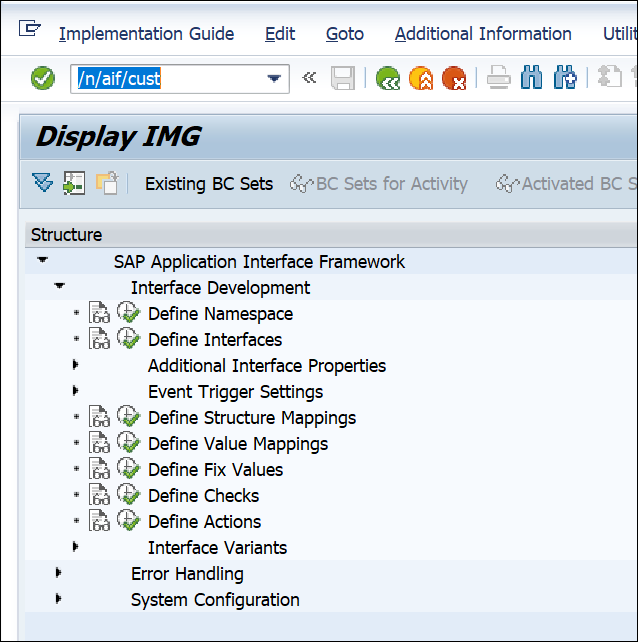
Task: Open documentation icon for Define Structure Mappings
Action: [100, 417]
